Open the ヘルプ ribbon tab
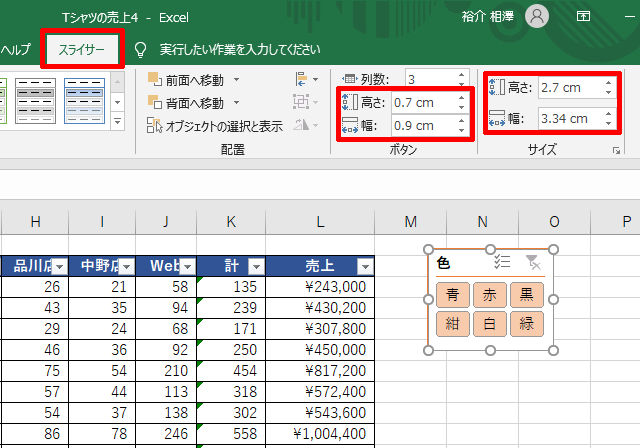The width and height of the screenshot is (640, 448). pyautogui.click(x=16, y=50)
